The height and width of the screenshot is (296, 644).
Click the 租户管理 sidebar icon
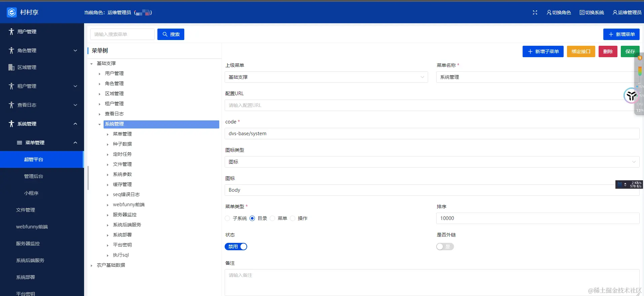[11, 86]
